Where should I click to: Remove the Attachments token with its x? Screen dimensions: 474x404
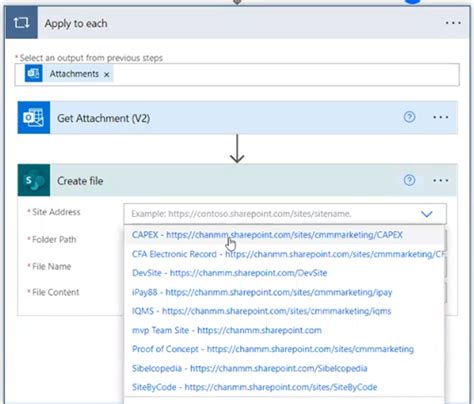point(107,74)
